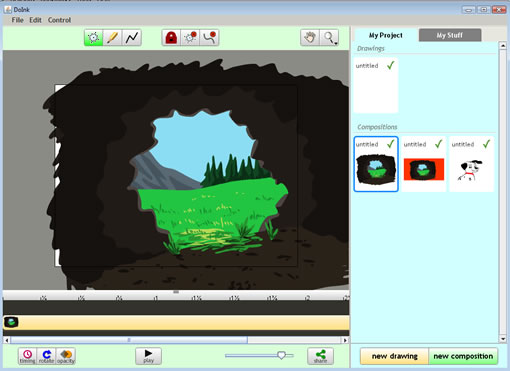Click the rotate button
This screenshot has height=371, width=510.
(x=46, y=356)
